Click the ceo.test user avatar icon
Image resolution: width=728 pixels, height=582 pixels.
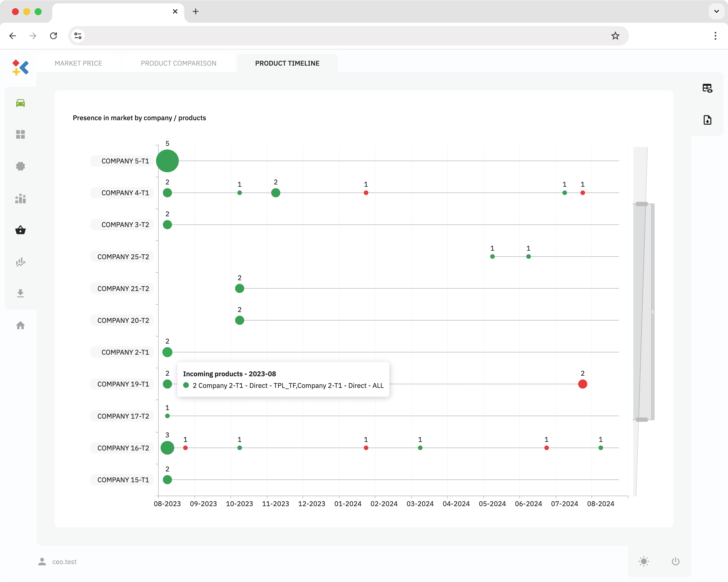point(42,562)
